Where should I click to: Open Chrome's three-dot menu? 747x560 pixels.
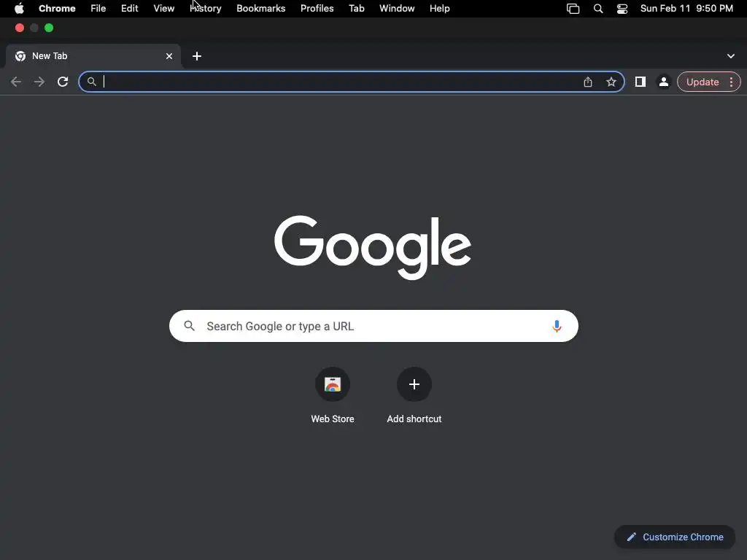point(731,82)
